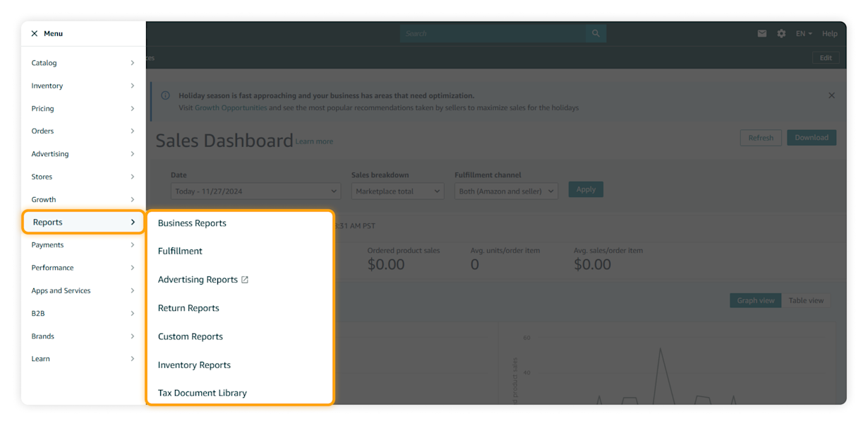This screenshot has width=868, height=426.
Task: Click the search magnifying glass icon
Action: (x=595, y=33)
